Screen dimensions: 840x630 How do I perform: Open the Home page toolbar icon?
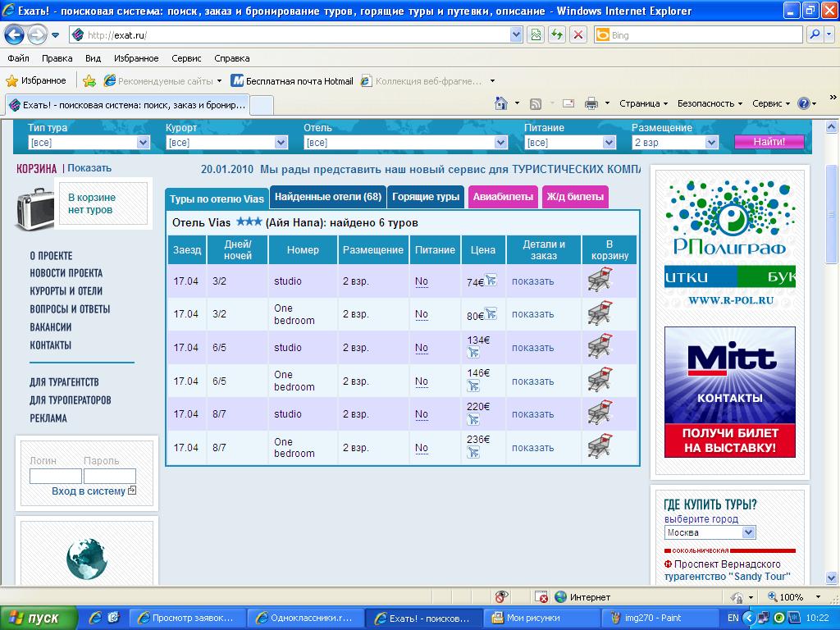pyautogui.click(x=501, y=103)
